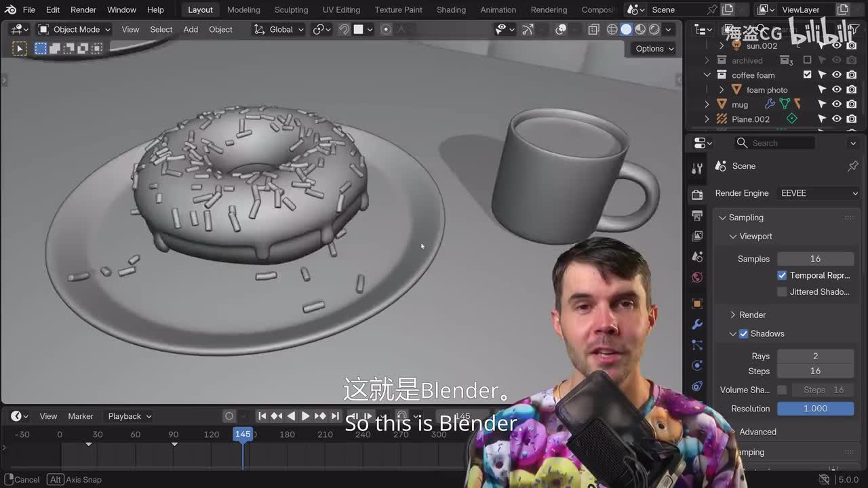Viewport: 868px width, 488px height.
Task: Choose the invert selection mode icon
Action: pos(83,48)
